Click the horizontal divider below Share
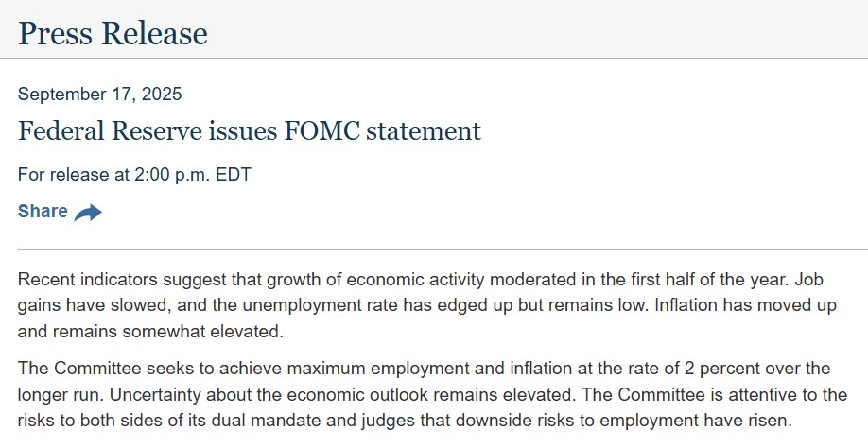 coord(443,249)
